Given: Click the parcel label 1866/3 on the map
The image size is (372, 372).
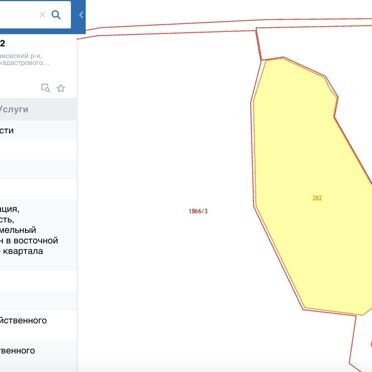Looking at the screenshot, I should point(198,211).
